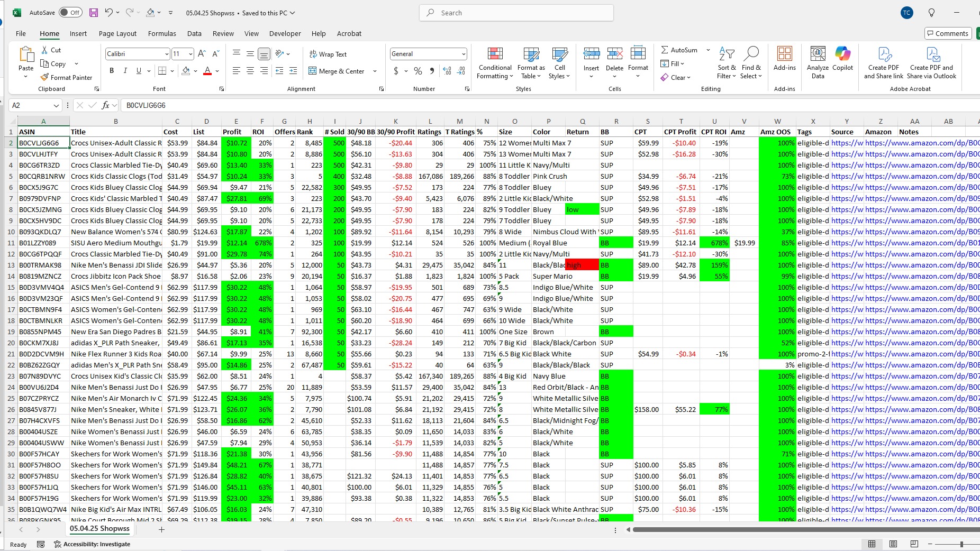The height and width of the screenshot is (551, 980).
Task: Add a new sheet with plus button
Action: pyautogui.click(x=161, y=529)
